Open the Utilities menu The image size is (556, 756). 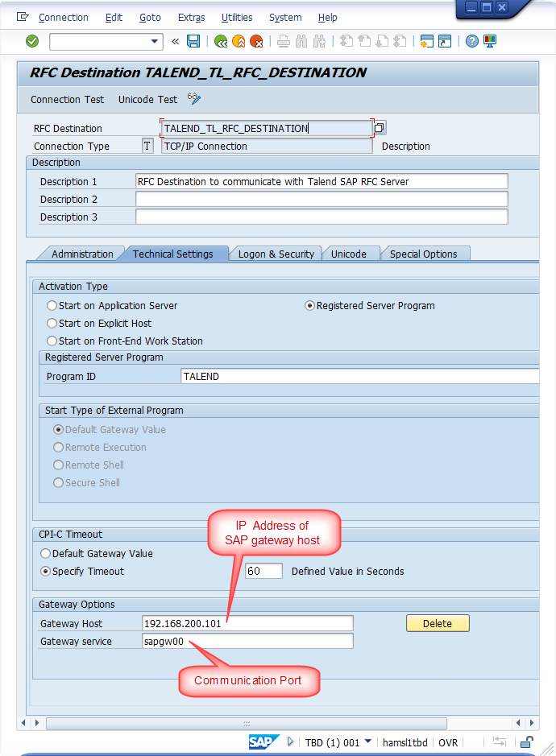237,18
